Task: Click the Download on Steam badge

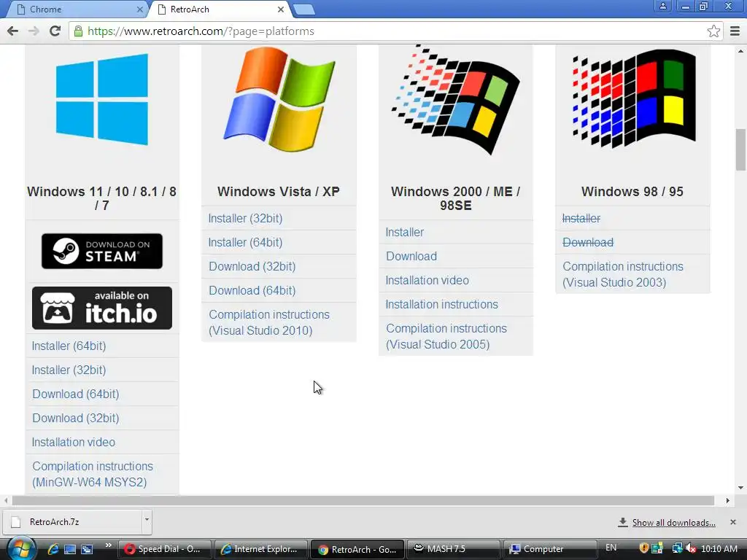Action: 102,251
